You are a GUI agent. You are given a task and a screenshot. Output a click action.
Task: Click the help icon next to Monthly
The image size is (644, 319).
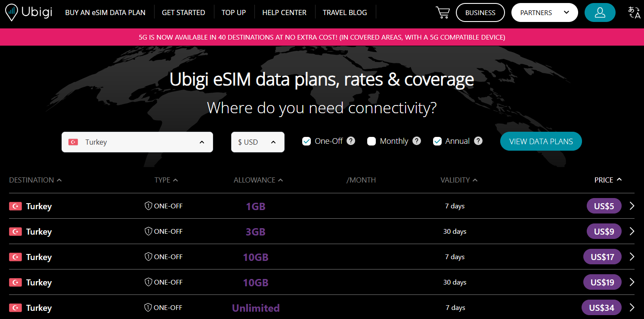(x=416, y=141)
